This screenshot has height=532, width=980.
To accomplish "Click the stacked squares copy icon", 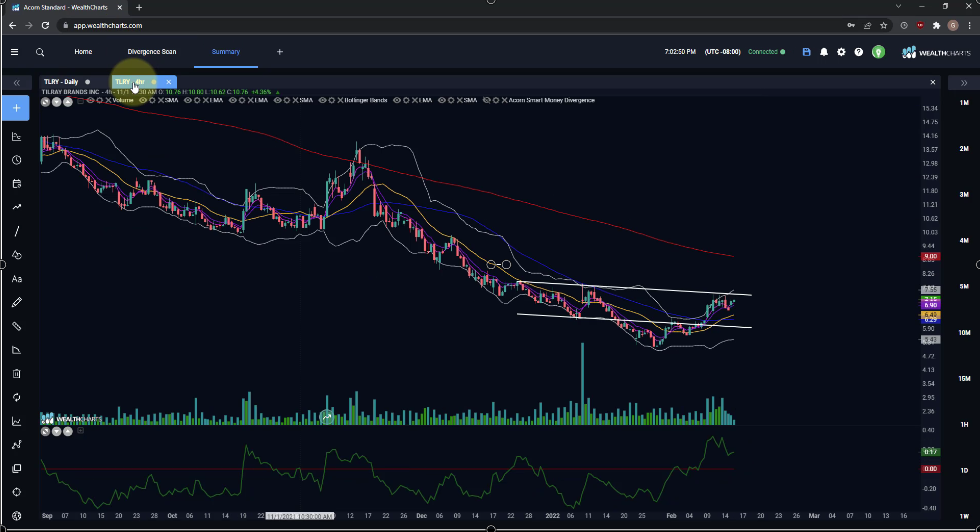I will (x=17, y=468).
